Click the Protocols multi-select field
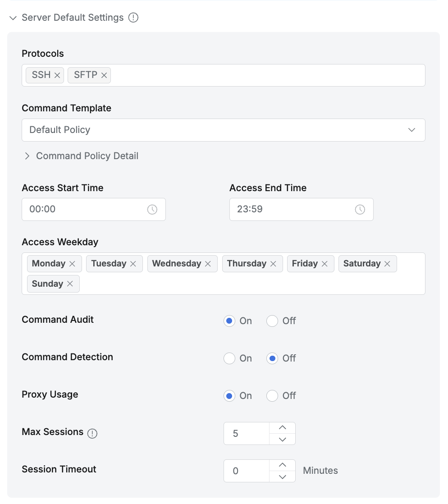This screenshot has height=504, width=448. pos(266,75)
